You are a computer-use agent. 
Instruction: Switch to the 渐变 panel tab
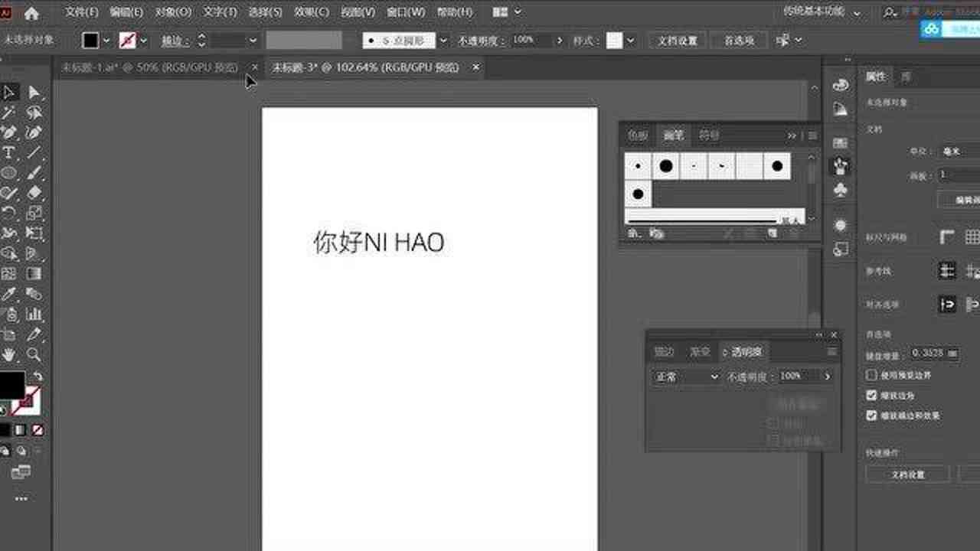click(700, 352)
